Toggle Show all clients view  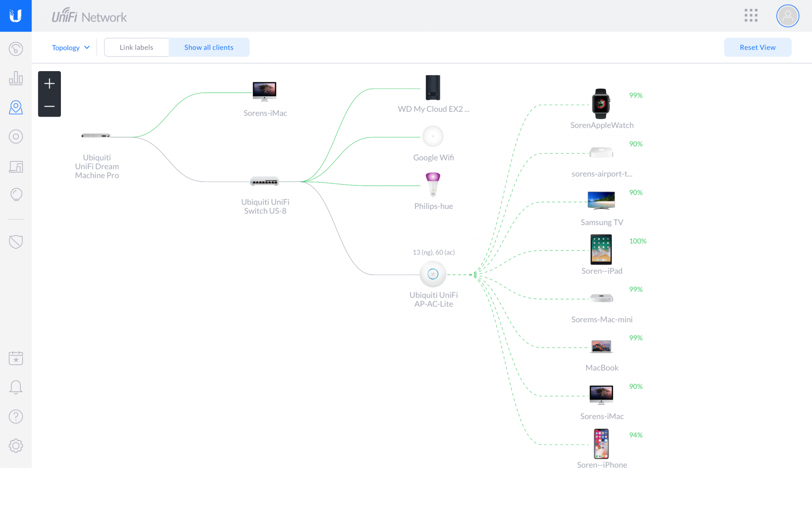pos(209,47)
